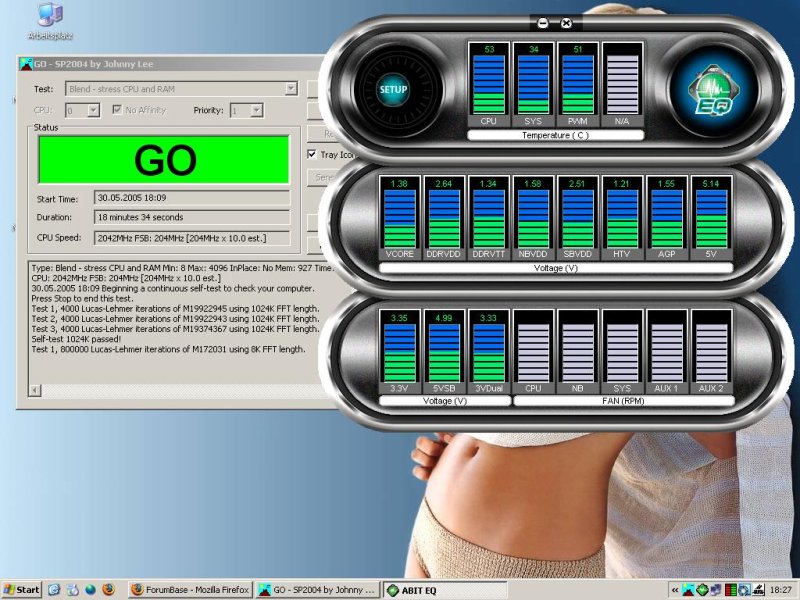This screenshot has width=800, height=600.
Task: Click the ABIT EQ green tray icon
Action: point(702,590)
